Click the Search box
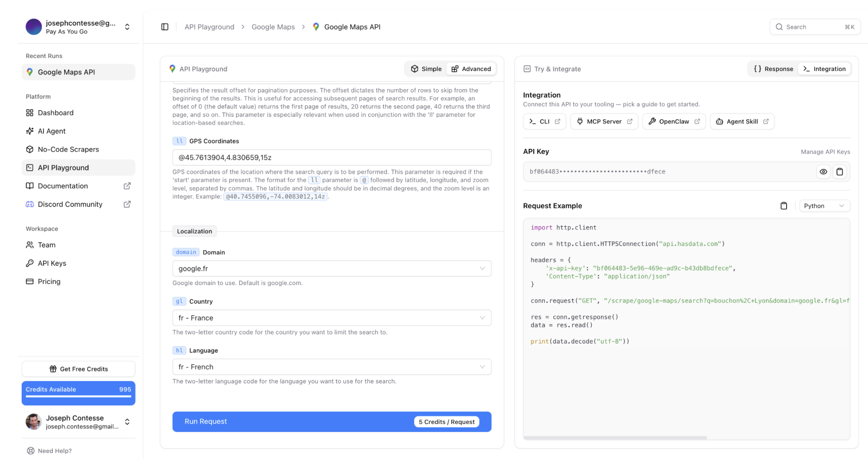 coord(815,27)
